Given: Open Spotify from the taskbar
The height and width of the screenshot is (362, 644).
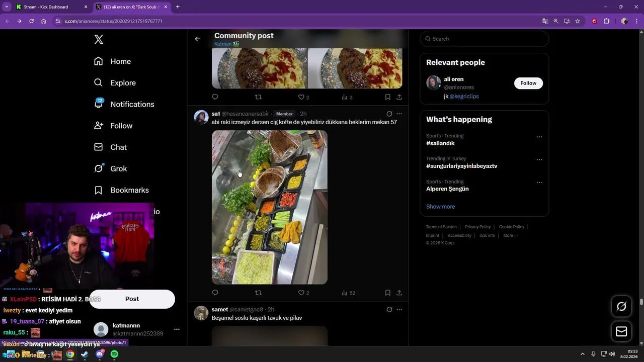Looking at the screenshot, I should coord(114,354).
